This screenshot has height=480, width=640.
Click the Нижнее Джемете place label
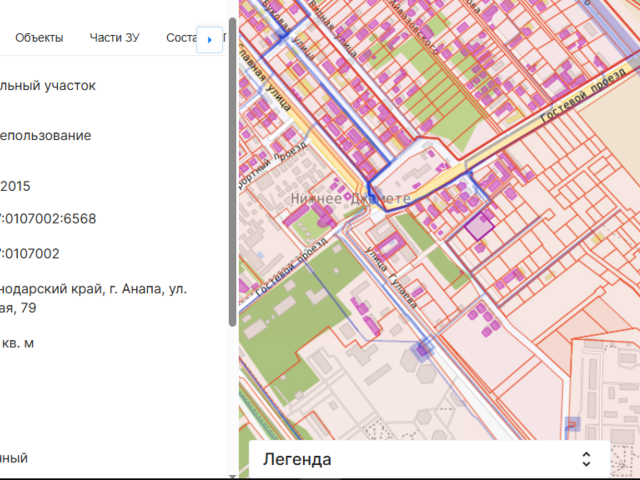coord(349,200)
